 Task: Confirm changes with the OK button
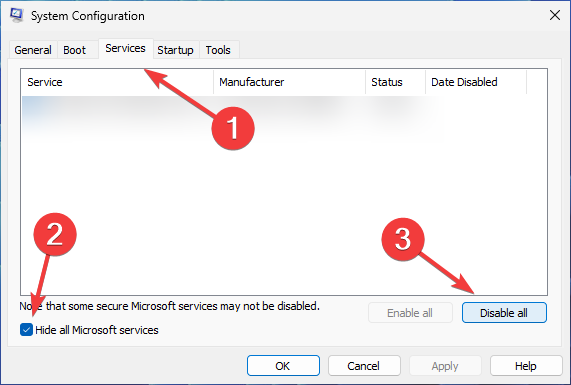(x=283, y=365)
